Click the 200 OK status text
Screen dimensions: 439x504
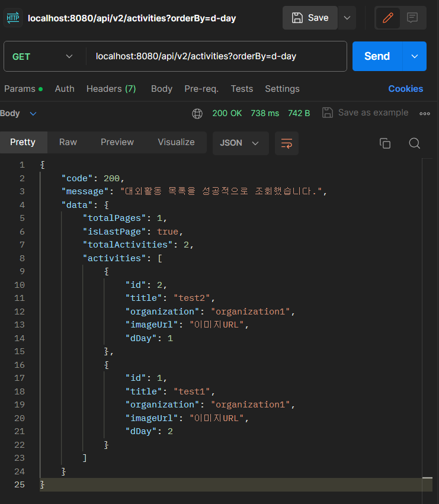(x=227, y=113)
